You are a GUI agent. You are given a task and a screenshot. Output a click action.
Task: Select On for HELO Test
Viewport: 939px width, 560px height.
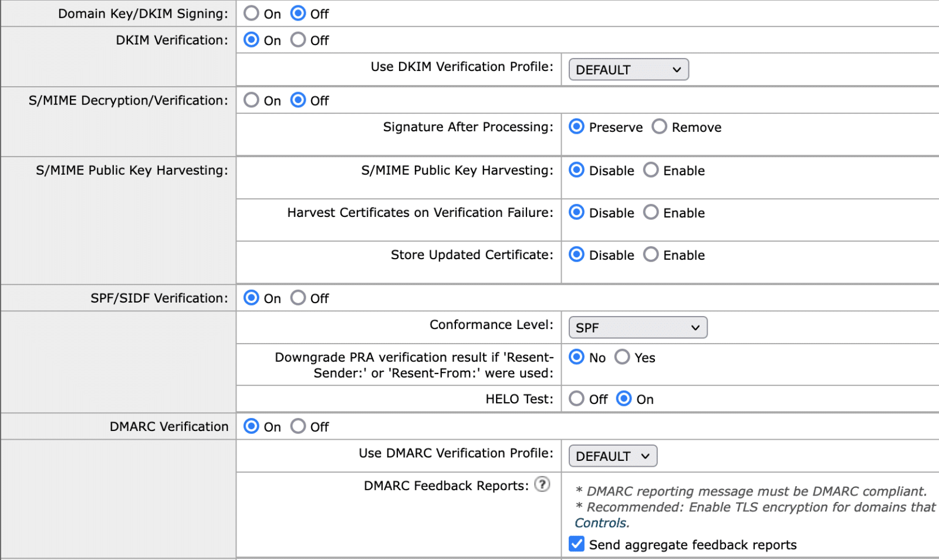pyautogui.click(x=624, y=399)
